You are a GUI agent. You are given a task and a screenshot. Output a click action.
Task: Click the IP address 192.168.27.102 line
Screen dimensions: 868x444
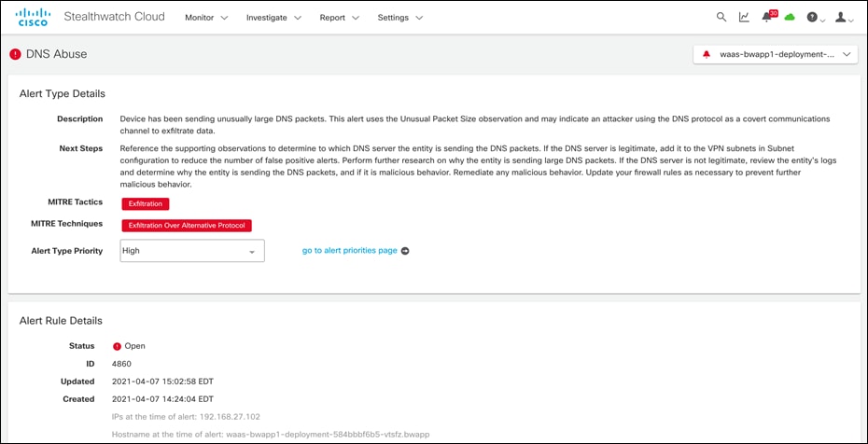click(186, 417)
